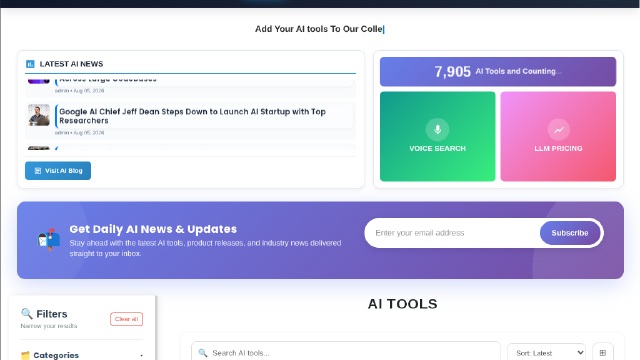
Task: Click the trend chart icon in LLM Pricing
Action: tap(558, 130)
